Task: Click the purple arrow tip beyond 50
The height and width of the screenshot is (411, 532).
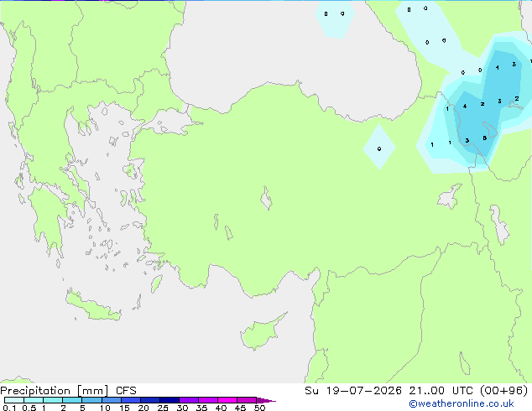Action: [266, 400]
